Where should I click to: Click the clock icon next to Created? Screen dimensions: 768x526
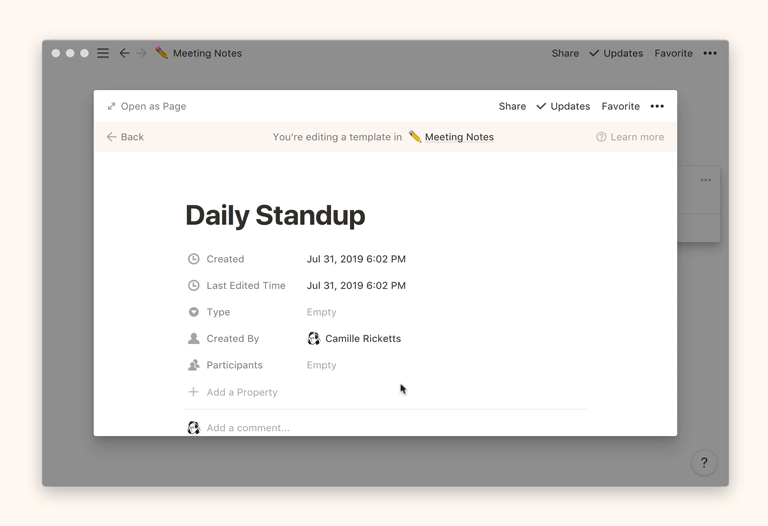(x=194, y=259)
